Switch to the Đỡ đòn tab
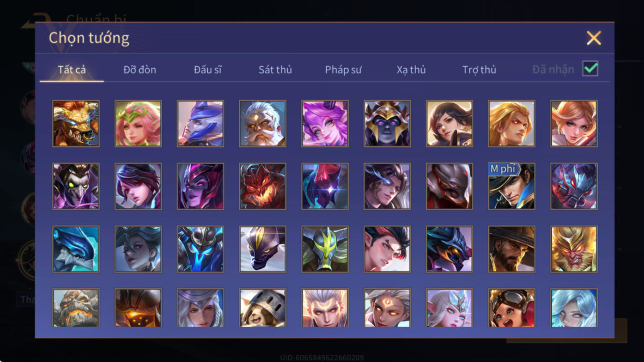Image resolution: width=644 pixels, height=362 pixels. [140, 70]
